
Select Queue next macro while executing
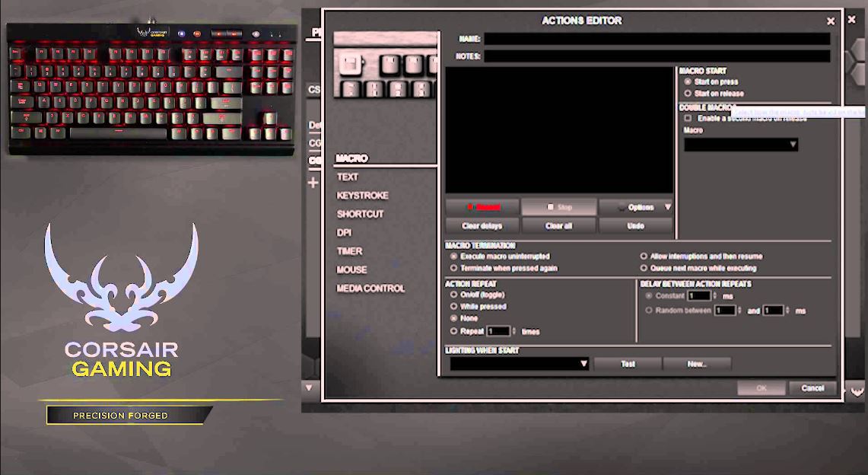pos(644,268)
